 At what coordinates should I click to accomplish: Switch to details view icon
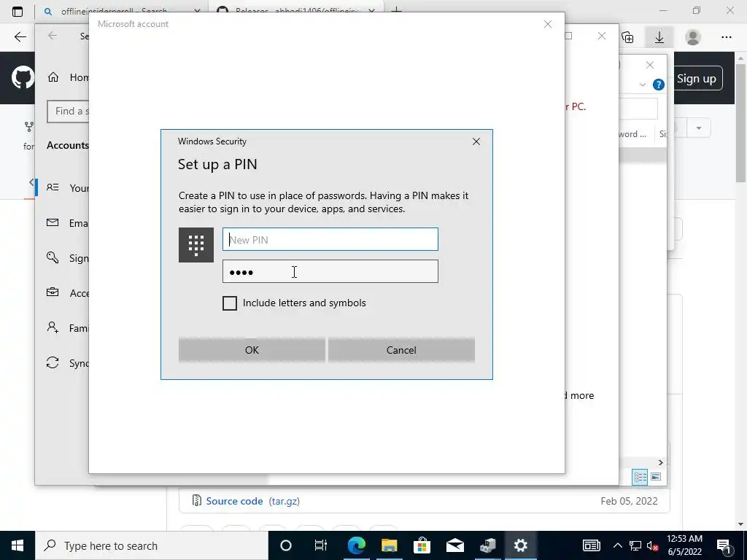tap(640, 477)
